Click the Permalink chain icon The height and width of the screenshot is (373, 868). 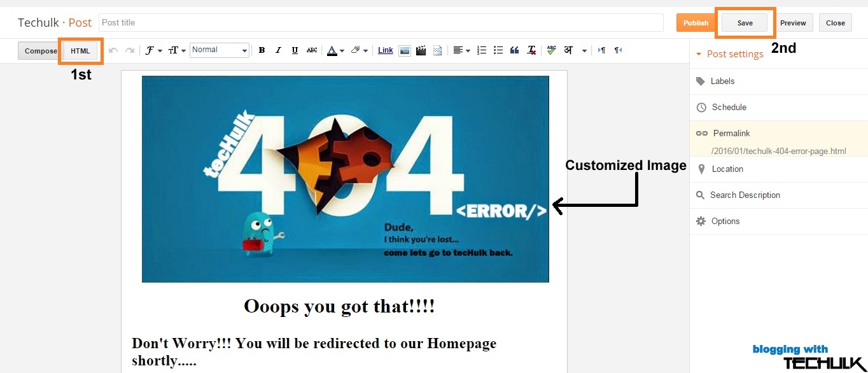(702, 134)
